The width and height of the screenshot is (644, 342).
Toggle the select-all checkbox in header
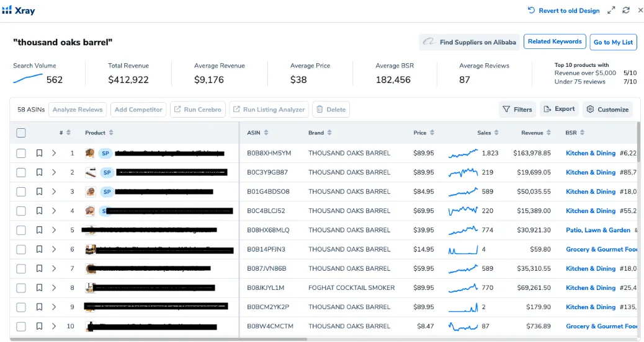[21, 133]
